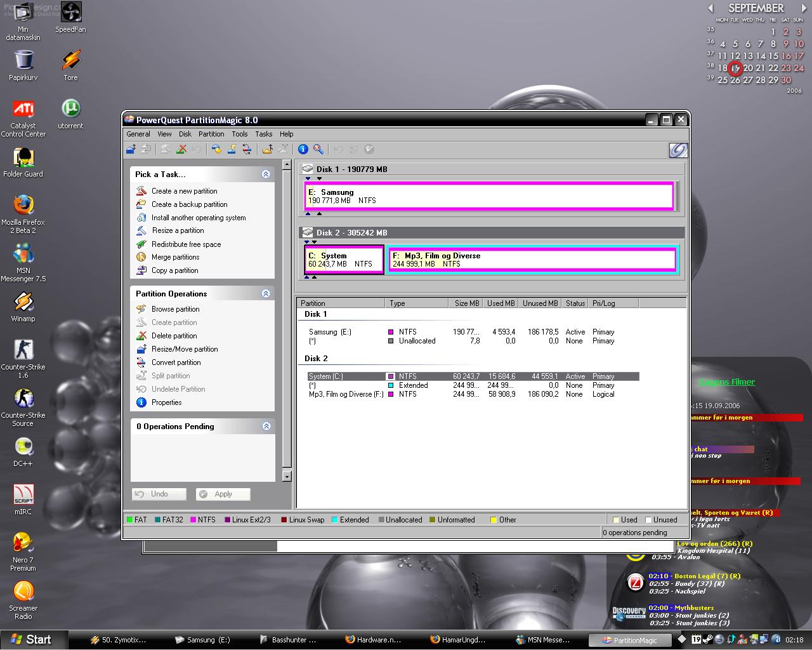The image size is (812, 650).
Task: Open SpeedFan desktop icon
Action: point(70,17)
